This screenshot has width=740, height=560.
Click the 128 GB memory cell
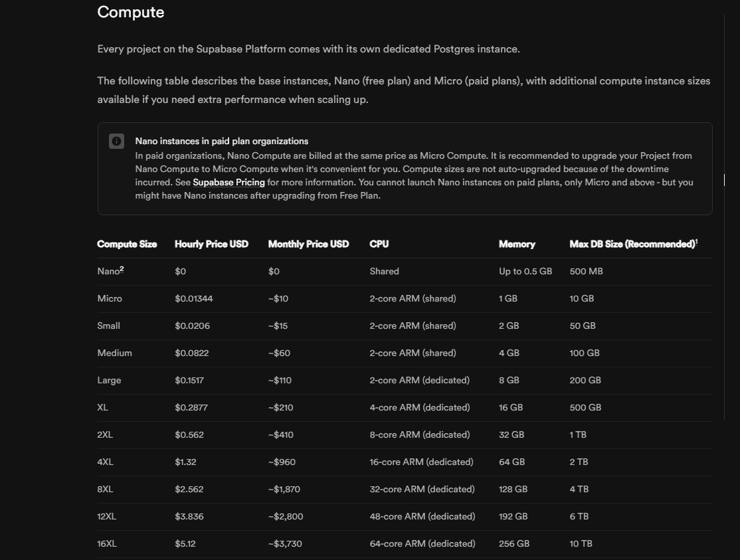(x=513, y=489)
